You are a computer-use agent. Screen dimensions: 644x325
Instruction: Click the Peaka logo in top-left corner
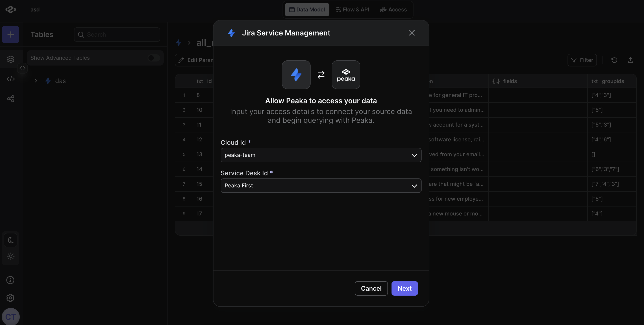(x=11, y=9)
